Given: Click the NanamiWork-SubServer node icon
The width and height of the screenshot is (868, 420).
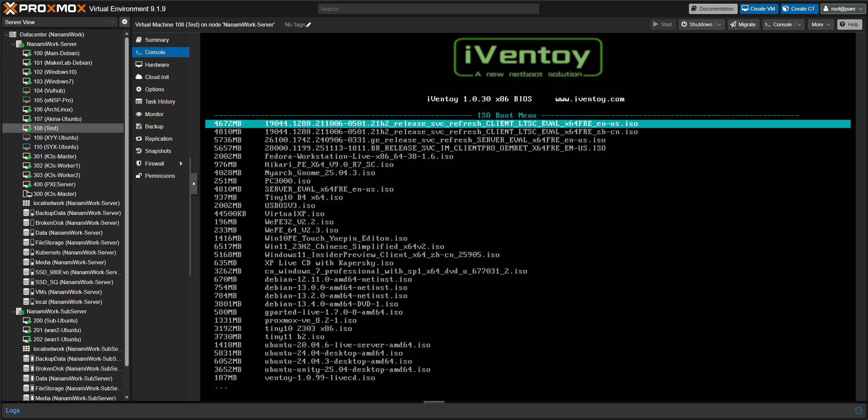Looking at the screenshot, I should click(20, 311).
